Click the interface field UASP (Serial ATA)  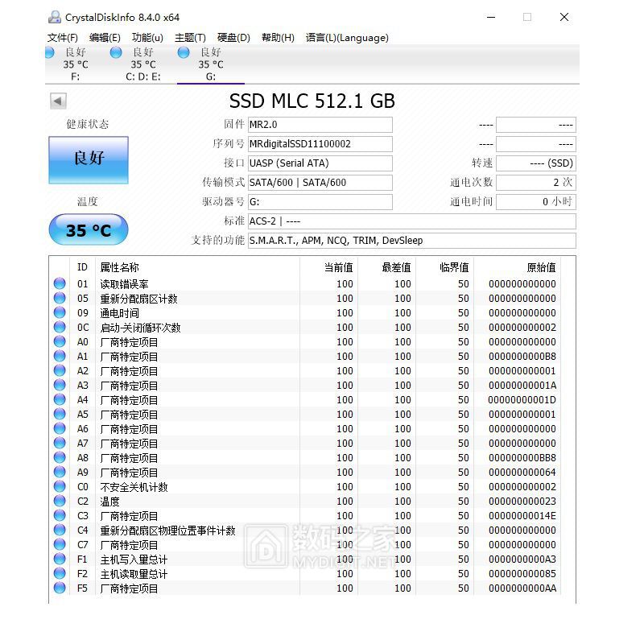pos(320,163)
